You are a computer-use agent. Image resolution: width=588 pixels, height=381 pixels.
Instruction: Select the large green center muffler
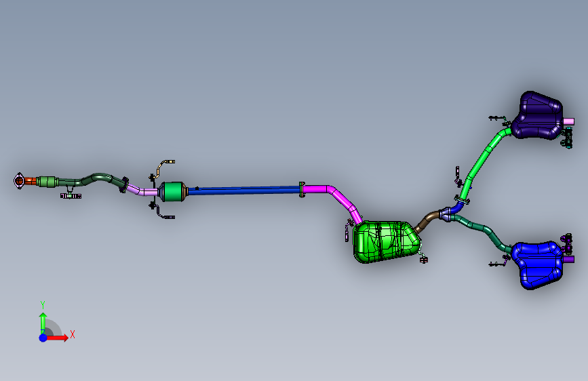click(x=387, y=242)
